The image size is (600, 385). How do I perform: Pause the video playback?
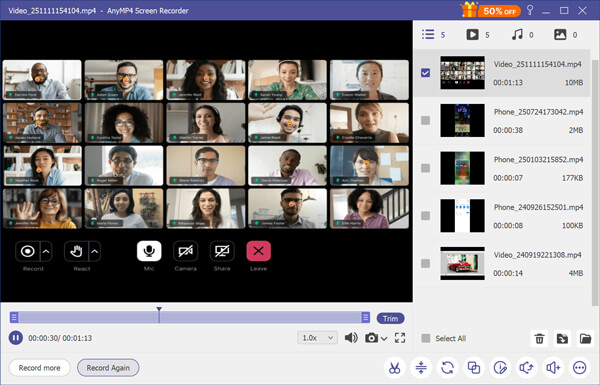[16, 338]
